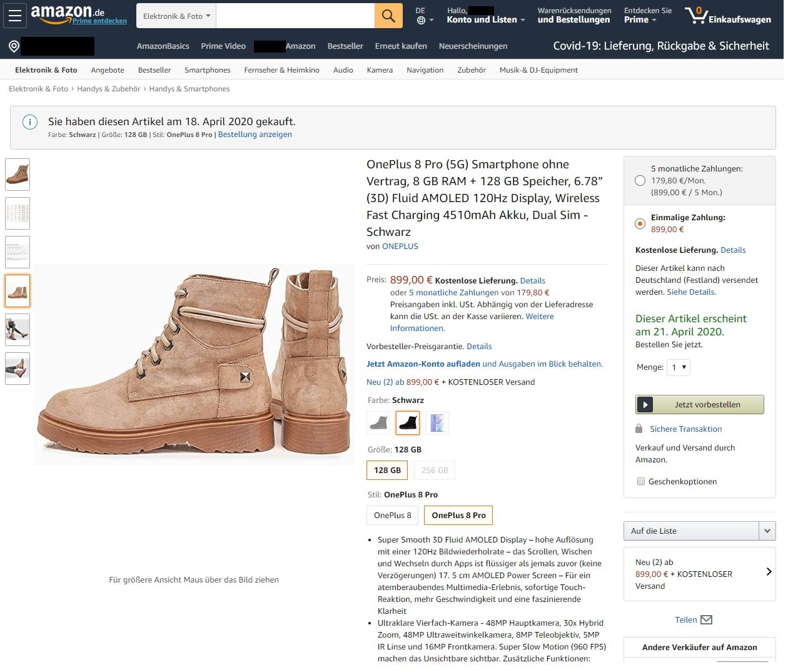Select the Einmalige Zahlung radio button

click(x=640, y=223)
